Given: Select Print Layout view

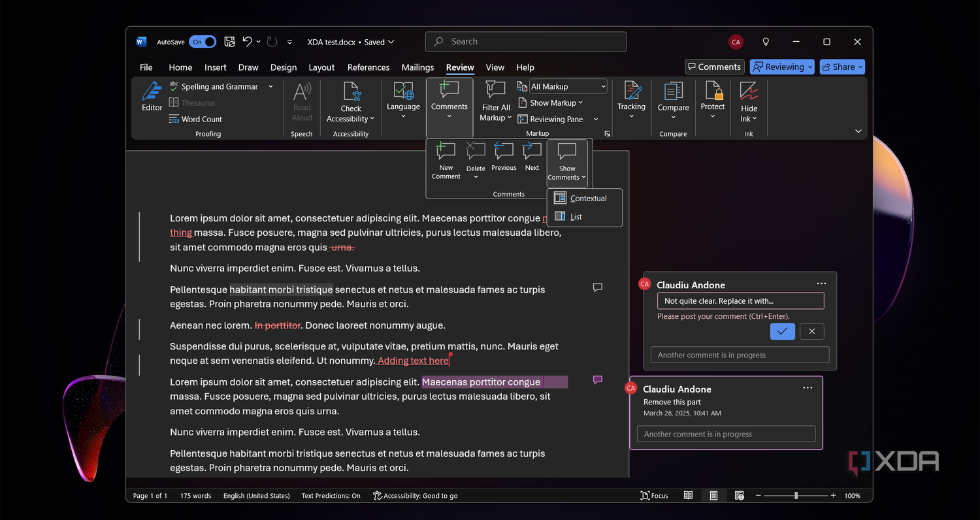Looking at the screenshot, I should point(713,496).
